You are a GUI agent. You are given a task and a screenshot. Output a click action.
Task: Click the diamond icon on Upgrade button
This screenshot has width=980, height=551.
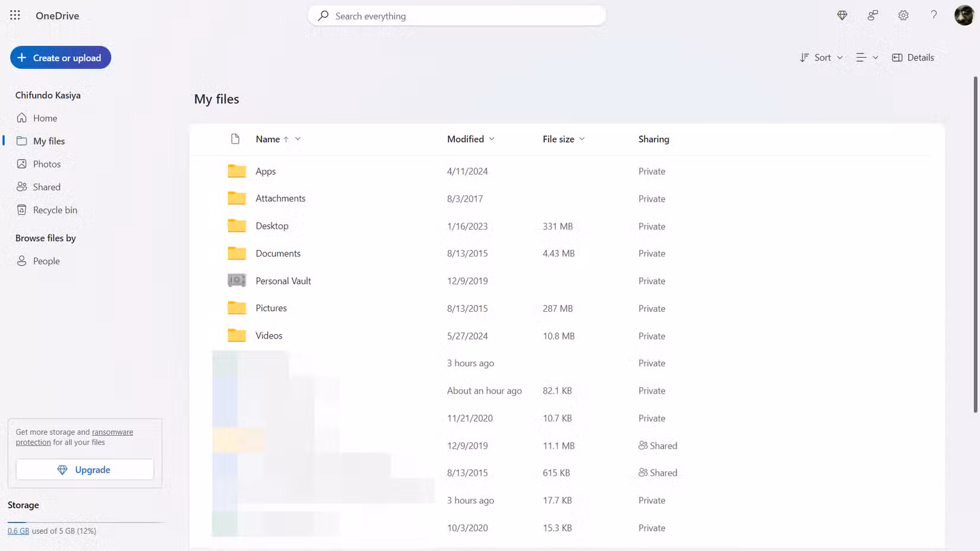click(x=62, y=470)
